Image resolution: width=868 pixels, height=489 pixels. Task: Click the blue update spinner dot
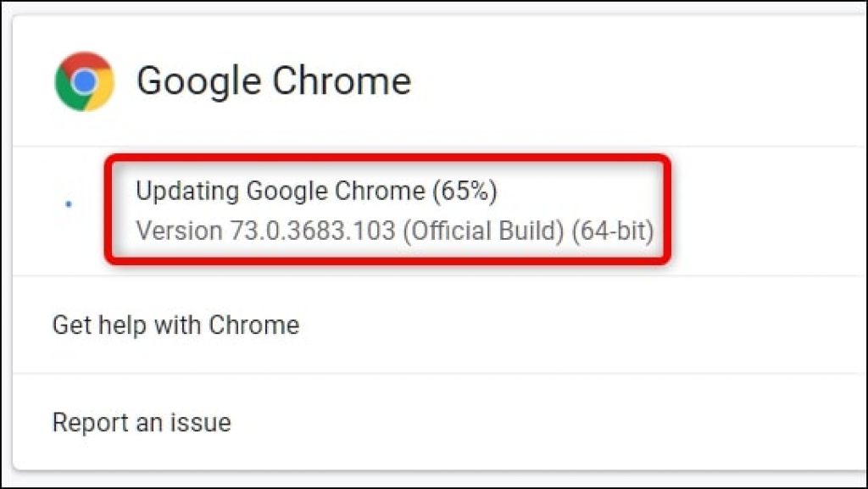[x=69, y=205]
